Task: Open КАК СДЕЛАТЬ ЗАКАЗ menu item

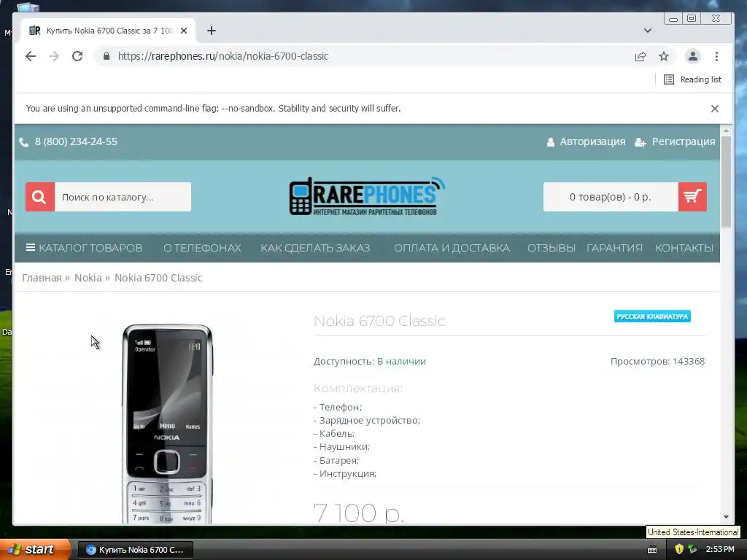Action: pos(315,248)
